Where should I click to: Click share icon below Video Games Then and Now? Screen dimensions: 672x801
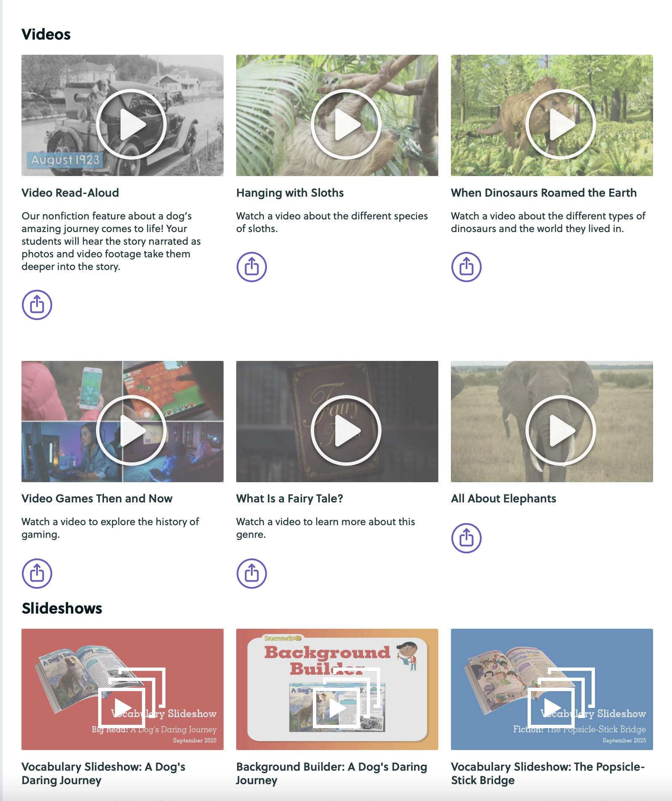[x=37, y=573]
